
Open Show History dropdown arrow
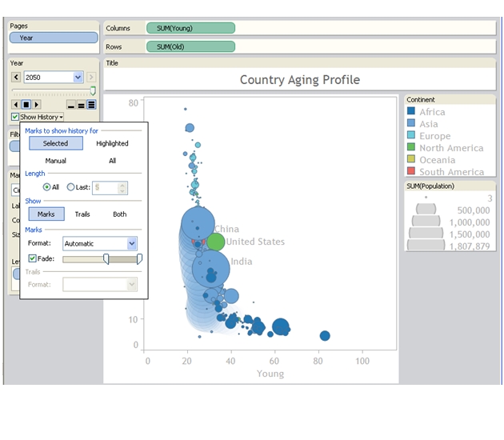pos(61,118)
